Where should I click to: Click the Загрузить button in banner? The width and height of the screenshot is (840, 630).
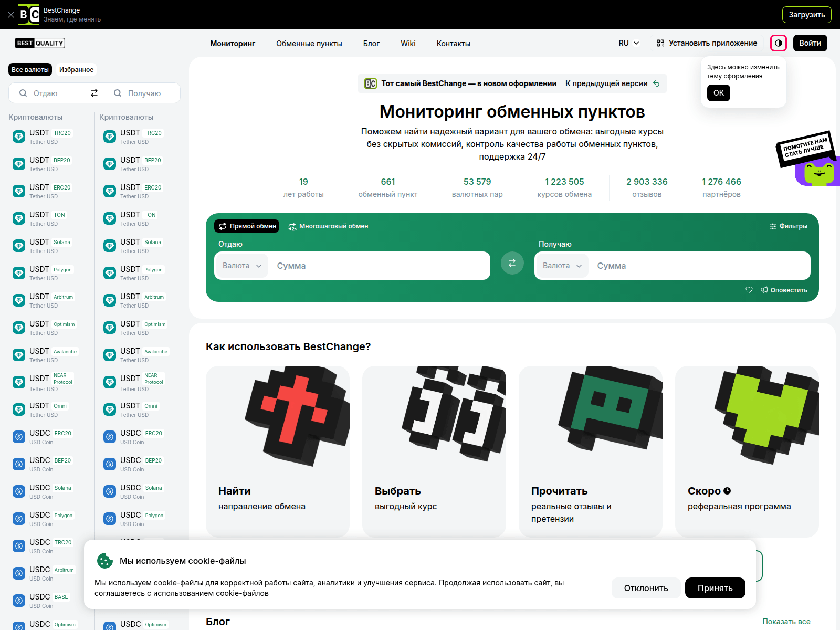click(806, 15)
